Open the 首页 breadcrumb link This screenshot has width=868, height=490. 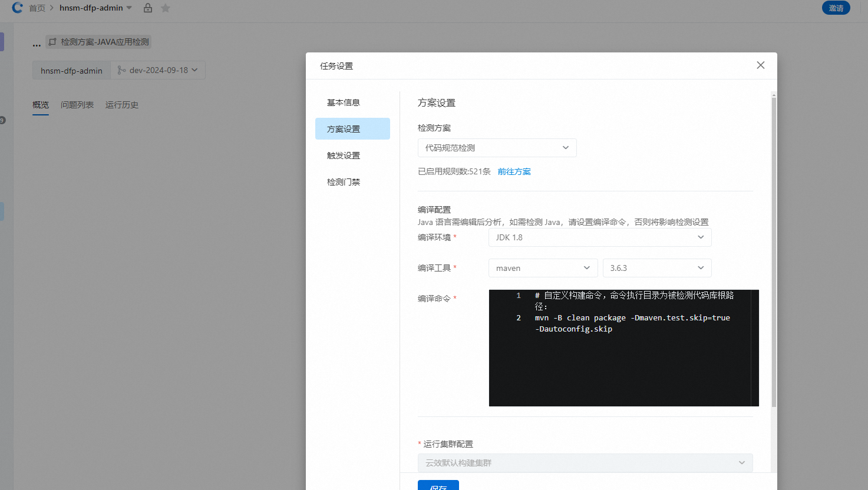click(x=37, y=8)
